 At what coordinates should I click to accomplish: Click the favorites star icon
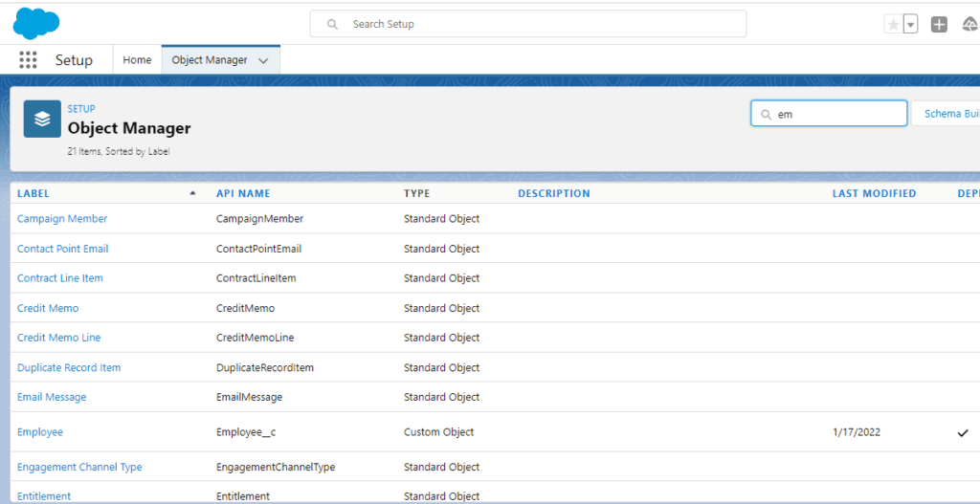point(894,24)
